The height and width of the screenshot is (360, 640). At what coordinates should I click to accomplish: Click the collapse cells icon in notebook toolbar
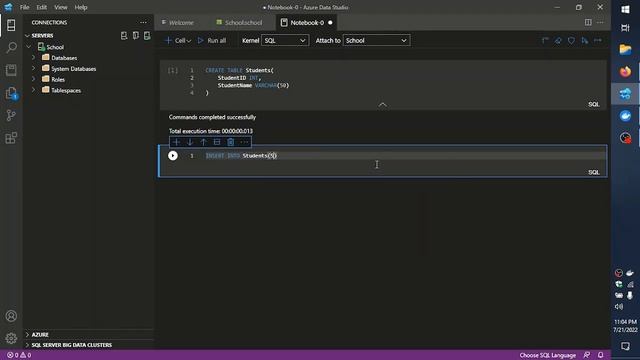click(x=545, y=40)
